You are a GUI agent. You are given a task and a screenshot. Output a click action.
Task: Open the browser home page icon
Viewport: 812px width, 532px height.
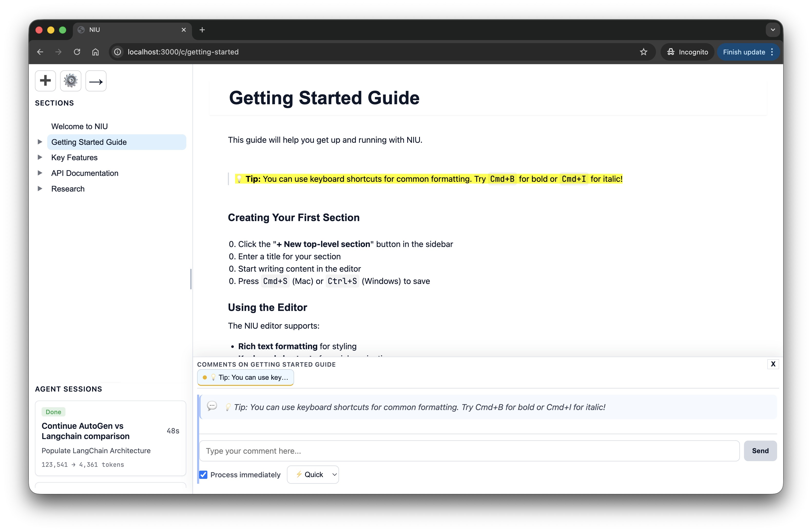[x=95, y=52]
